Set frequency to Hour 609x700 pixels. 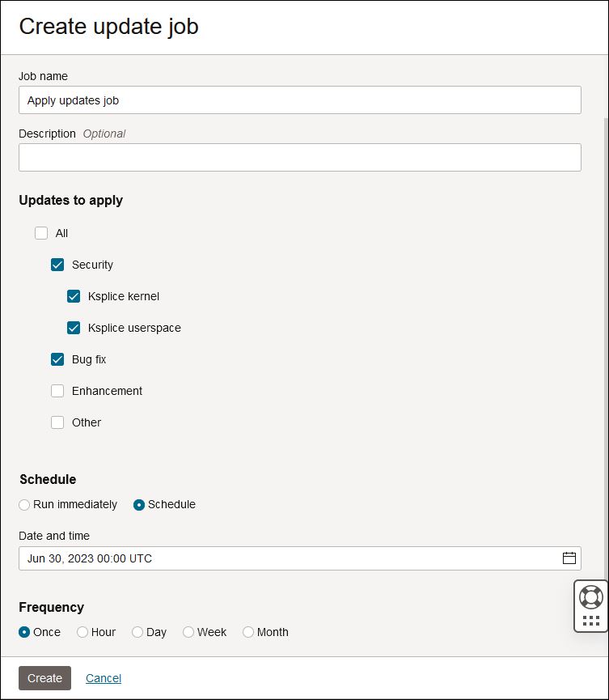coord(82,632)
